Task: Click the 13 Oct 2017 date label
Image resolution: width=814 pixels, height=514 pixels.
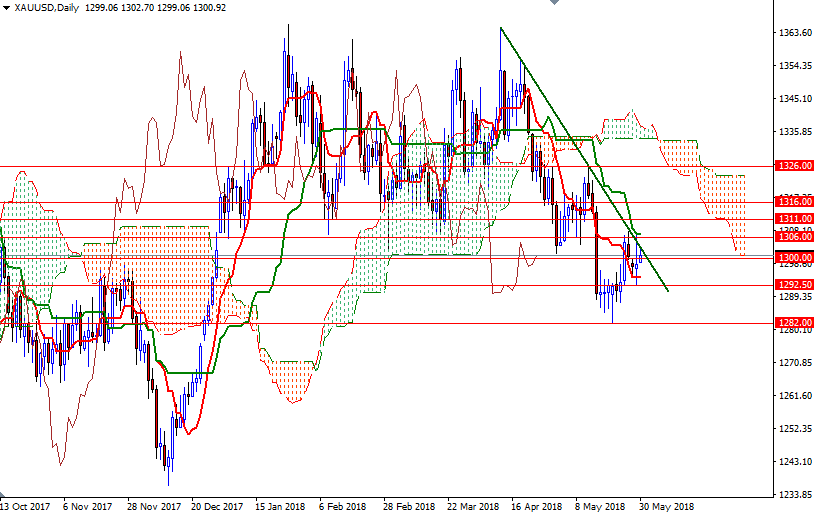Action: 26,507
